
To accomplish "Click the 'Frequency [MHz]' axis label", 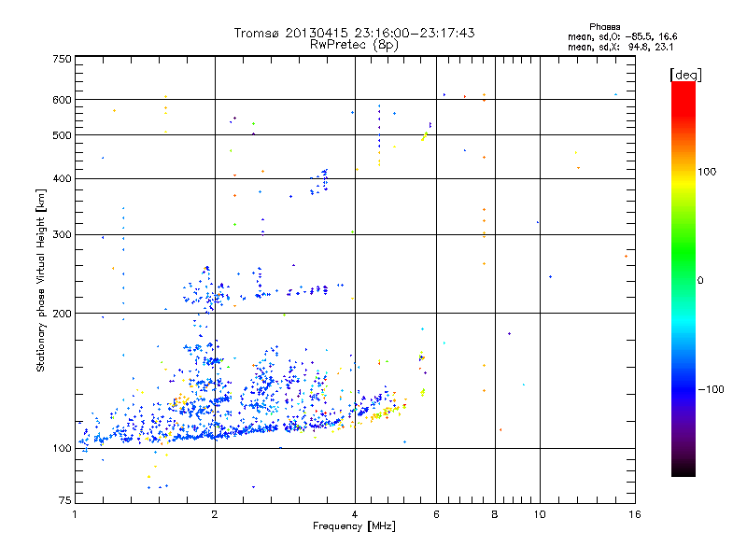I will 354,526.
